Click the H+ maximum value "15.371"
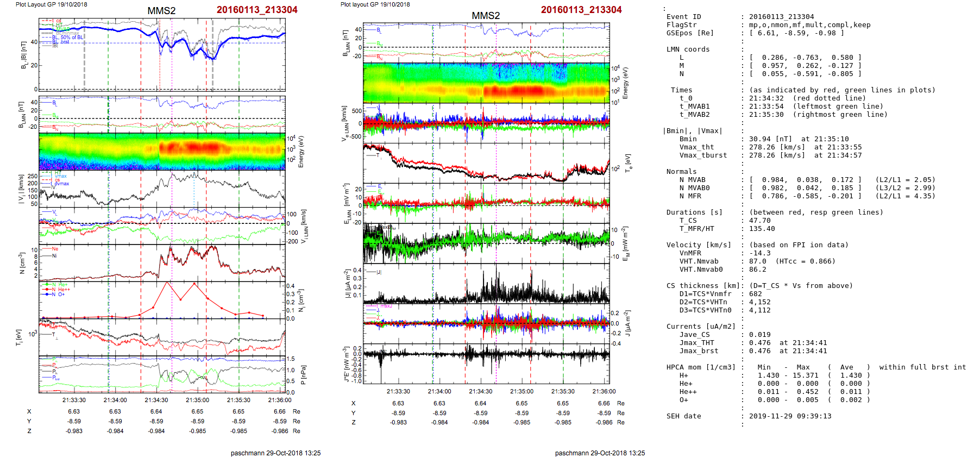Viewport: 980px width, 457px height. pyautogui.click(x=805, y=375)
